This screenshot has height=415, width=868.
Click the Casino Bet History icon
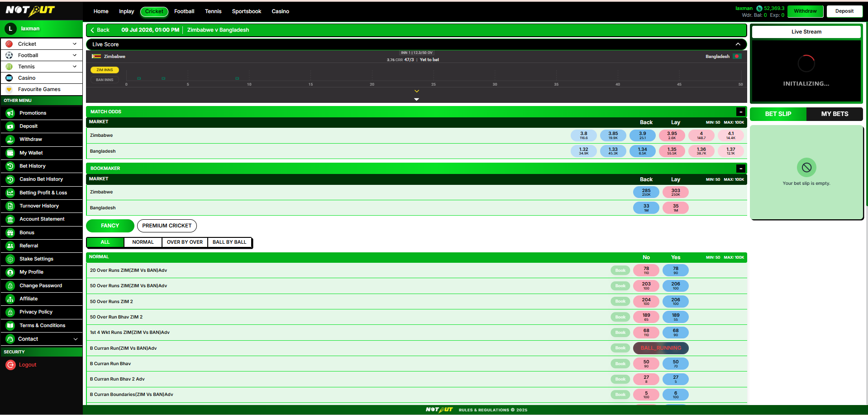[10, 179]
